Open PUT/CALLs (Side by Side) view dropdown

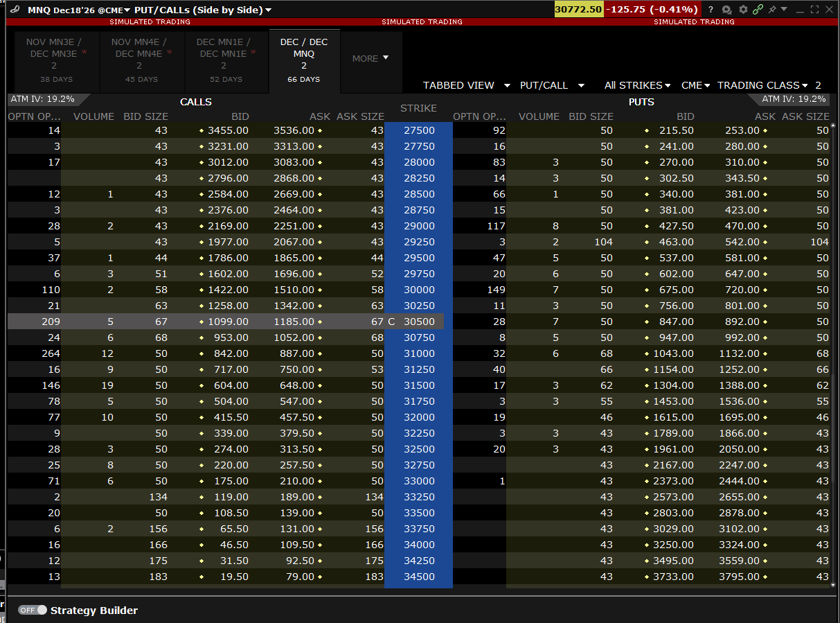(203, 10)
